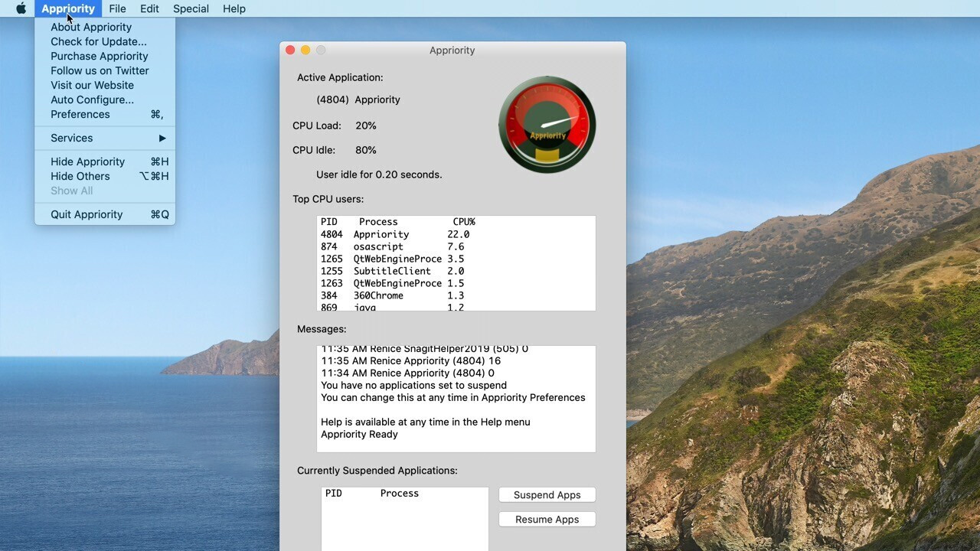Screen dimensions: 980x551
Task: Open the Special menu
Action: pos(191,8)
